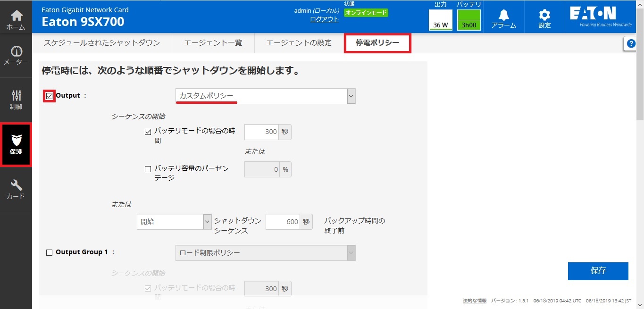
Task: Click the 'バックアップ時間の終了前' label
Action: tap(355, 225)
